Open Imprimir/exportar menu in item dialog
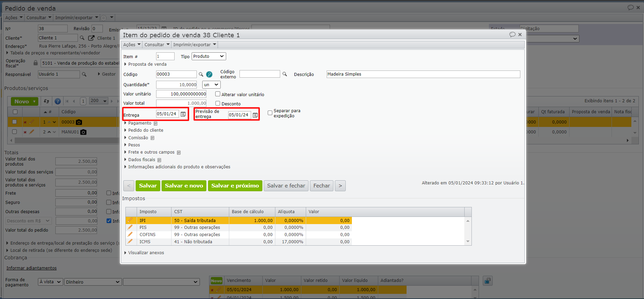 [194, 45]
